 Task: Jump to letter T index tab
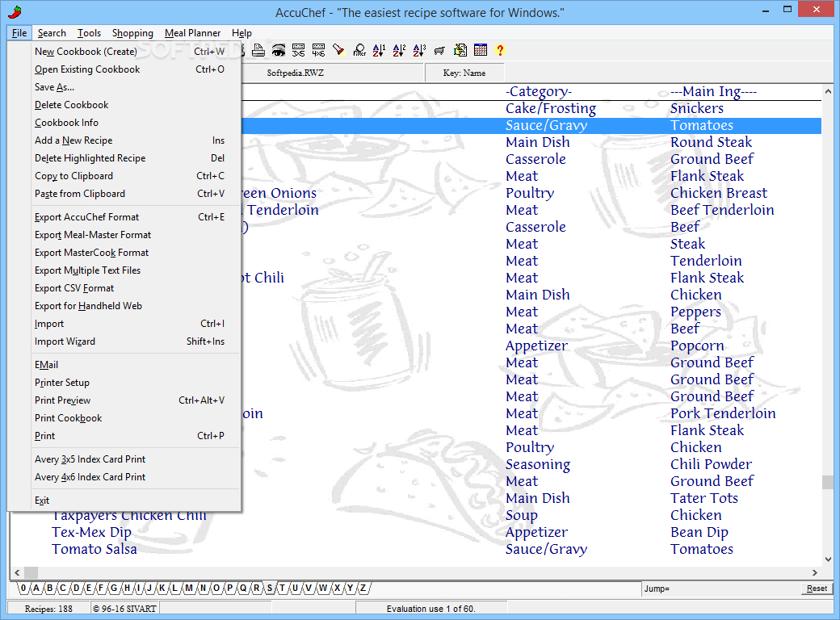click(x=283, y=588)
